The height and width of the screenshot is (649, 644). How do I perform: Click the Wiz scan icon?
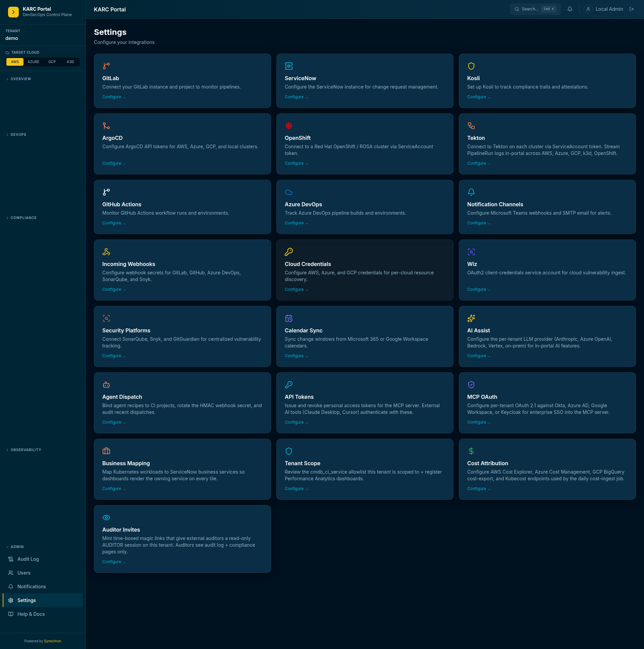pos(471,252)
